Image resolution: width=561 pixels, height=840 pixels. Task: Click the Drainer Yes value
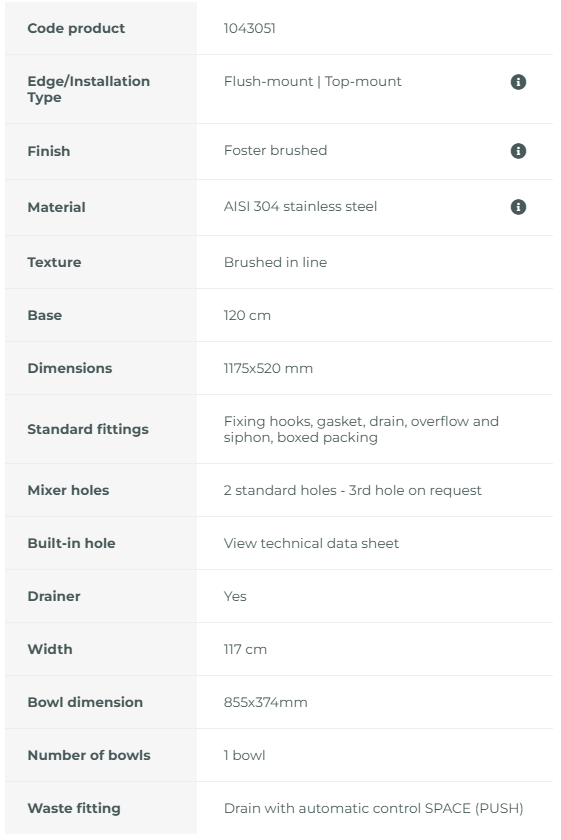click(235, 596)
